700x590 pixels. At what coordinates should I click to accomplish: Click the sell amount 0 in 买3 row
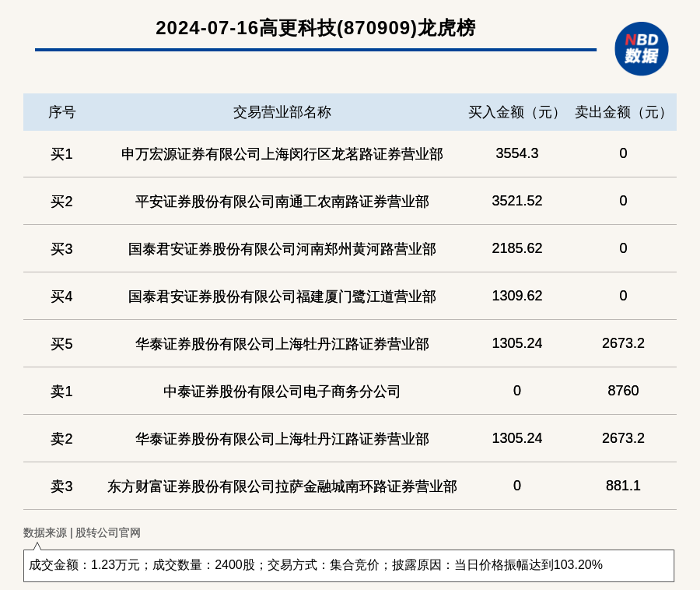(x=623, y=248)
